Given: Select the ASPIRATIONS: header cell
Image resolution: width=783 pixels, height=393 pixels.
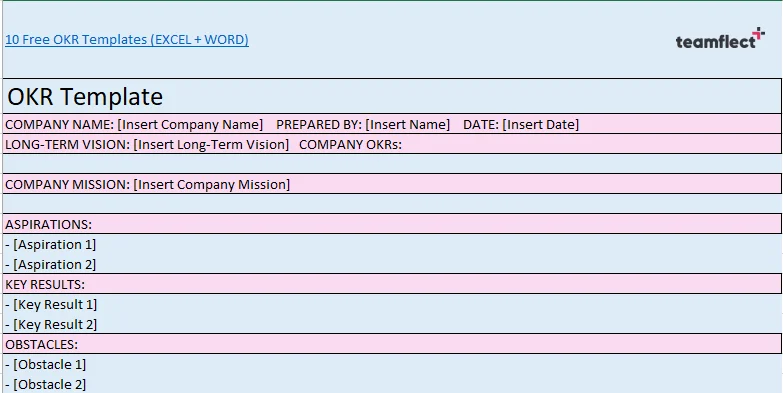Looking at the screenshot, I should click(392, 224).
